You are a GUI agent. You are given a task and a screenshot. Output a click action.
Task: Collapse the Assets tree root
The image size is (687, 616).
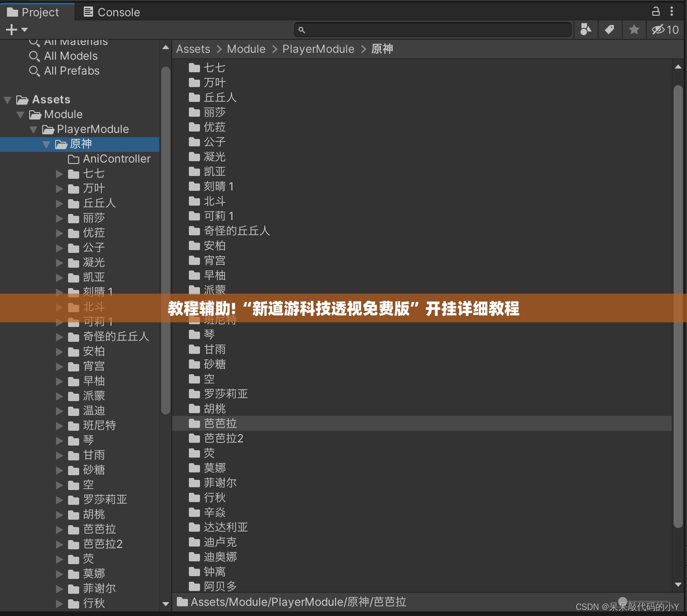click(7, 100)
